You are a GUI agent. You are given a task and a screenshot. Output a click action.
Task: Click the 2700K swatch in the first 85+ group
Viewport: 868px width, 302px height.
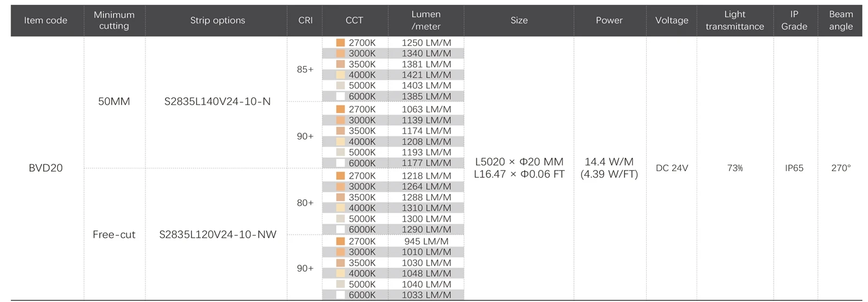tap(340, 42)
